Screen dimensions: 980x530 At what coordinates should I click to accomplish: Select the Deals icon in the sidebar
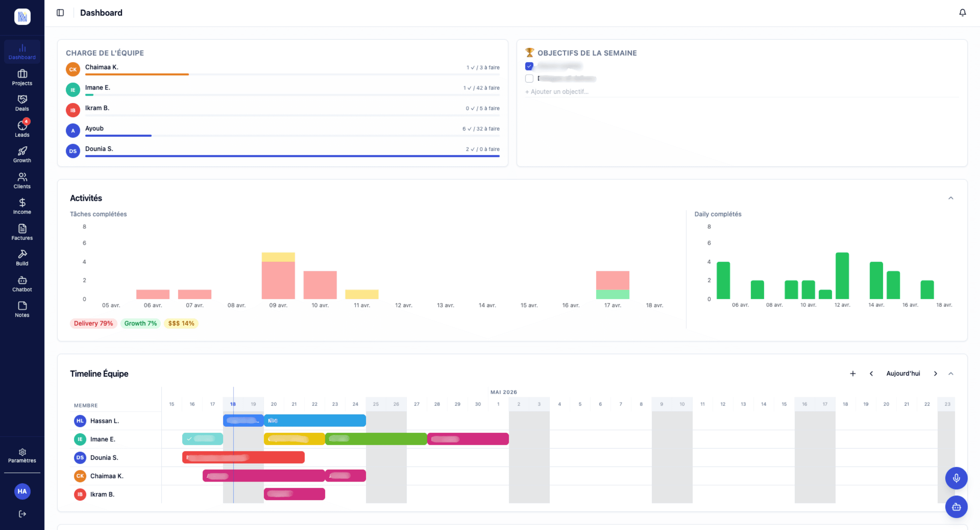(x=22, y=103)
